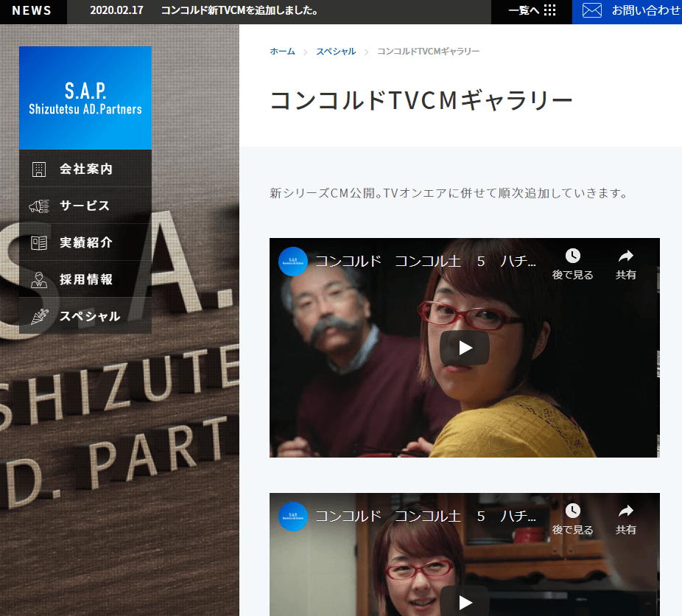Click the 採用情報 person icon
The image size is (682, 616).
39,280
